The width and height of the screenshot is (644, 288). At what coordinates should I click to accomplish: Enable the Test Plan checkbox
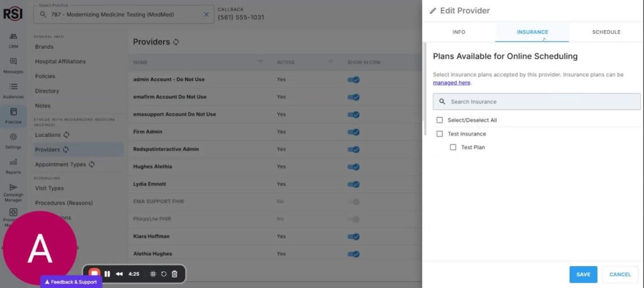click(453, 147)
